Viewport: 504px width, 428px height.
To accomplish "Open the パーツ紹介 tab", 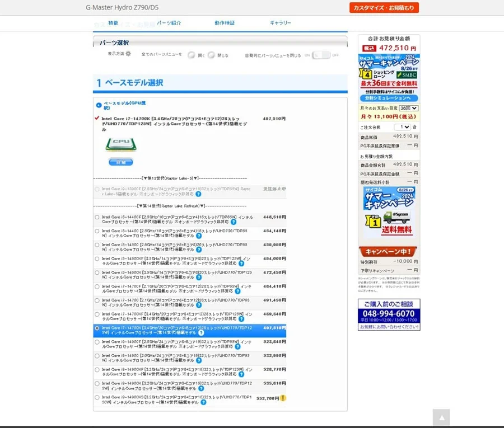I will click(x=169, y=23).
